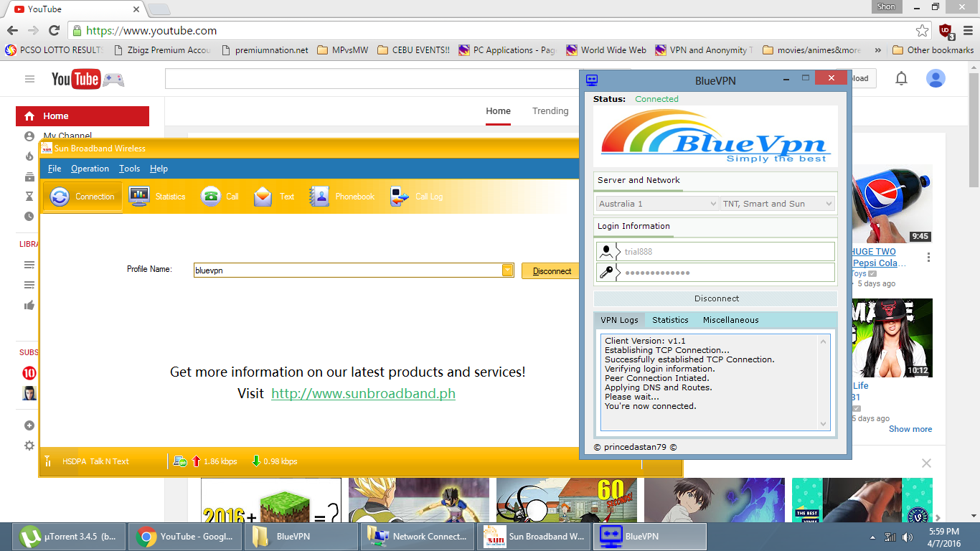Open PCSO LOTTO RESULTS bookmark

tap(55, 50)
